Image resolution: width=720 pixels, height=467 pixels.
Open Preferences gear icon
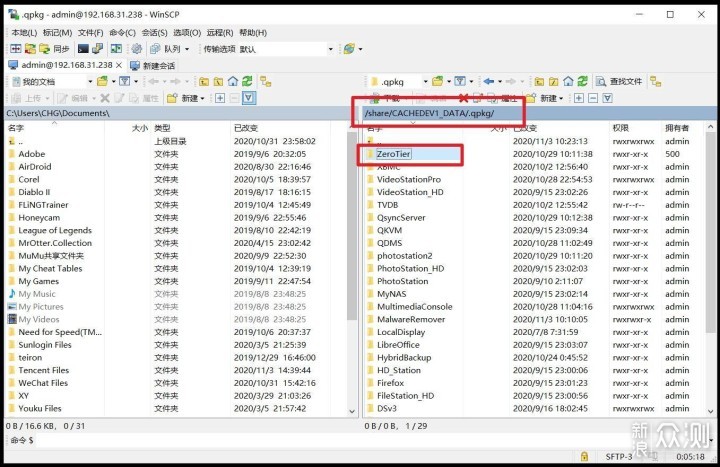tap(136, 49)
